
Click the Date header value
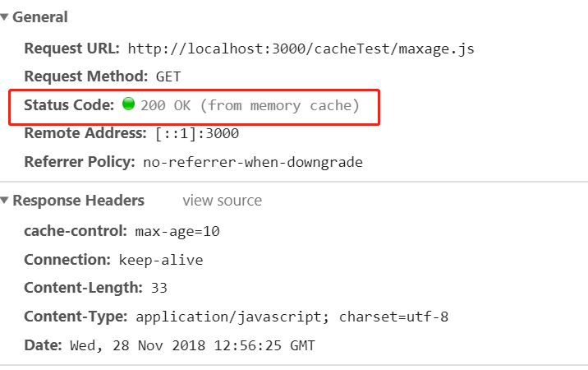[192, 345]
